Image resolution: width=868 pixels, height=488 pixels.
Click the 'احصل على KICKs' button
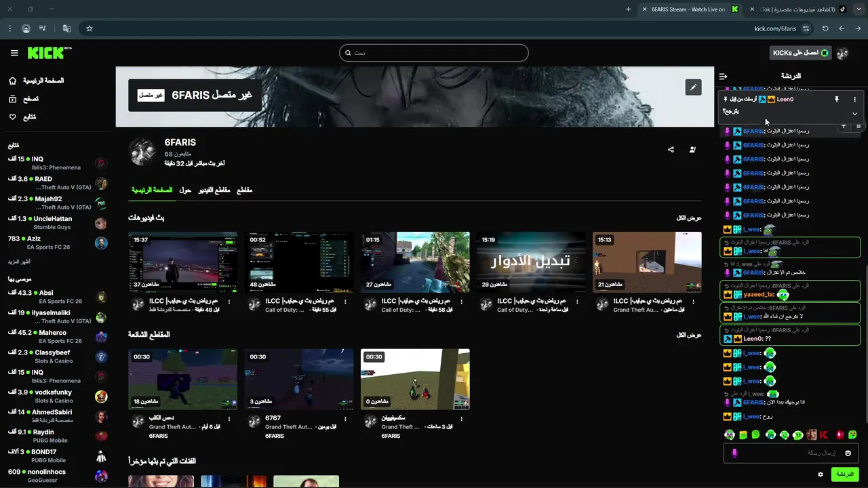pos(801,53)
